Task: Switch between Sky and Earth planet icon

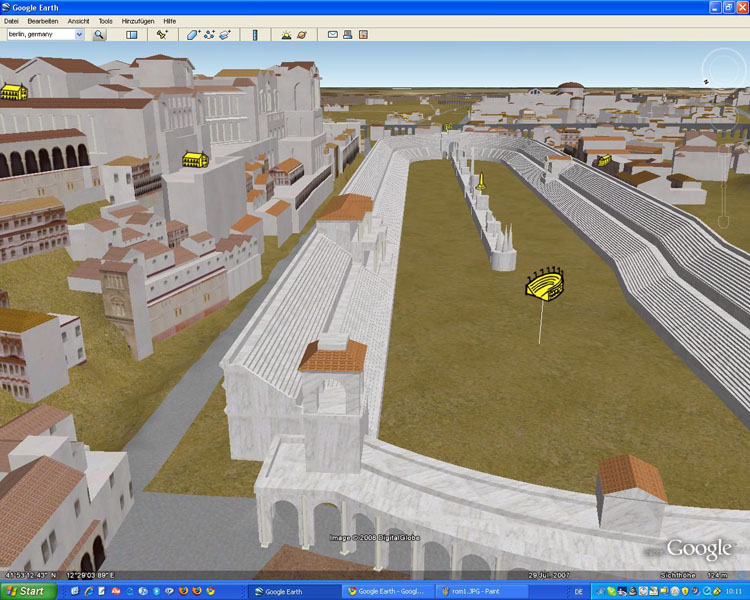Action: coord(302,34)
